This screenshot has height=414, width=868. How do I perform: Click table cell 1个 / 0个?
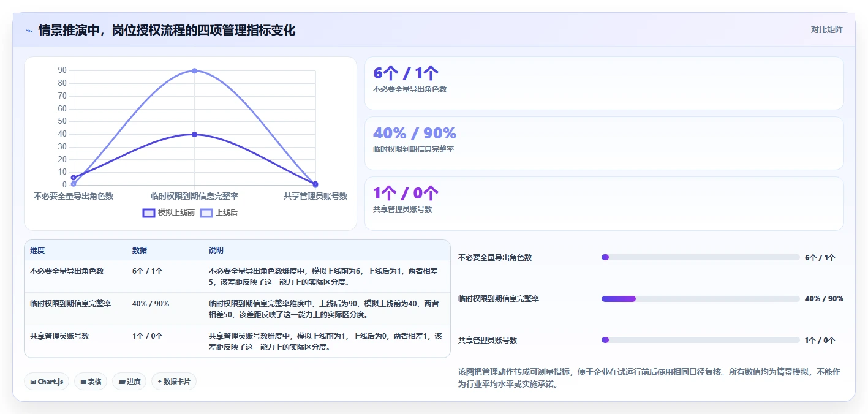pos(148,336)
